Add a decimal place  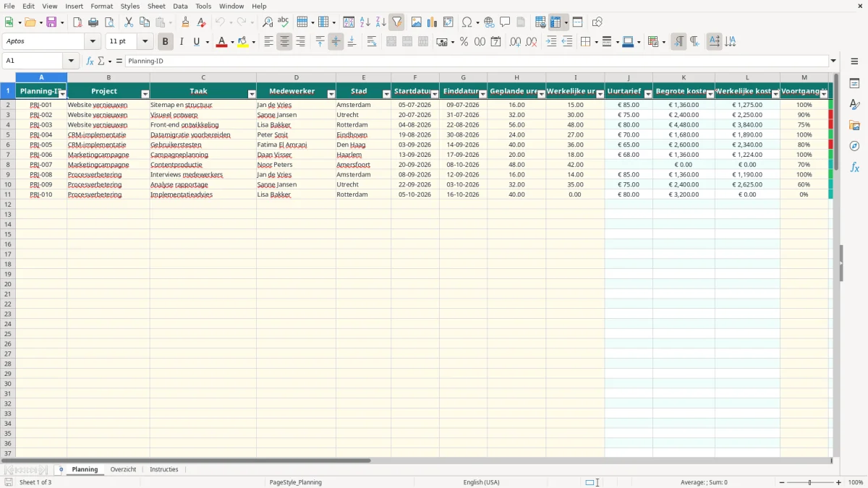(x=515, y=42)
